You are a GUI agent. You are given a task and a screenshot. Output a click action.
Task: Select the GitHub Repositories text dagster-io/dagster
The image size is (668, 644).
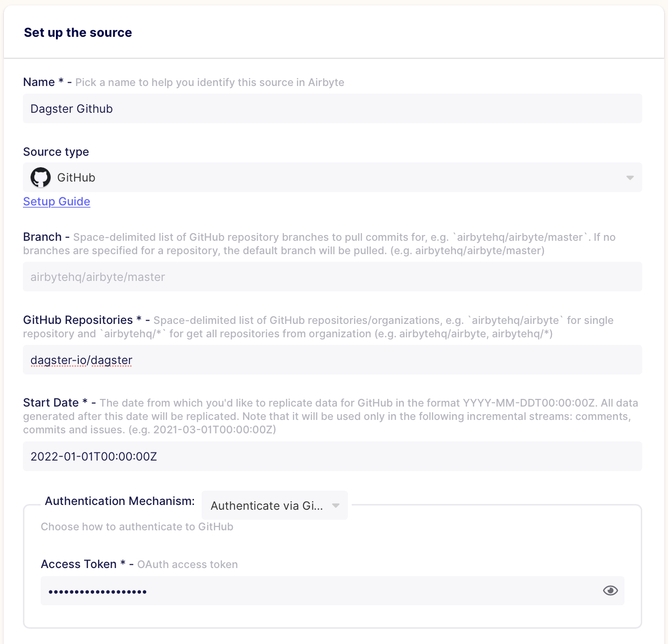click(81, 360)
